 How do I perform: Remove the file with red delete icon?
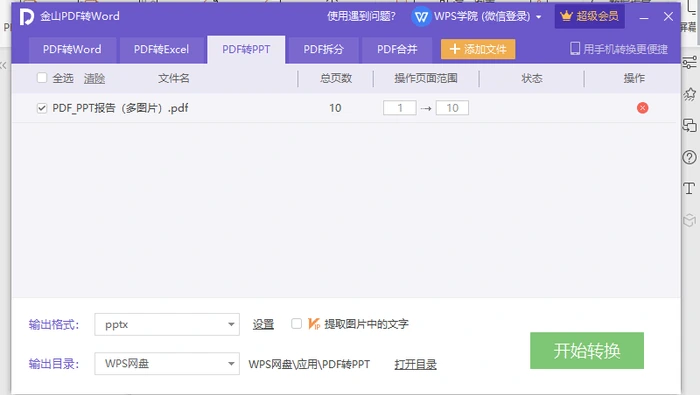(x=642, y=108)
